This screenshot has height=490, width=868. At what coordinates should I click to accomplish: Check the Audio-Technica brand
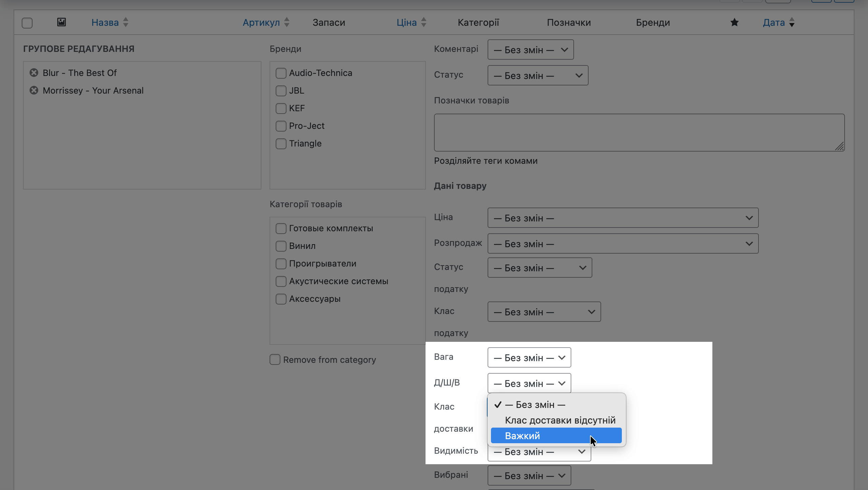point(281,73)
